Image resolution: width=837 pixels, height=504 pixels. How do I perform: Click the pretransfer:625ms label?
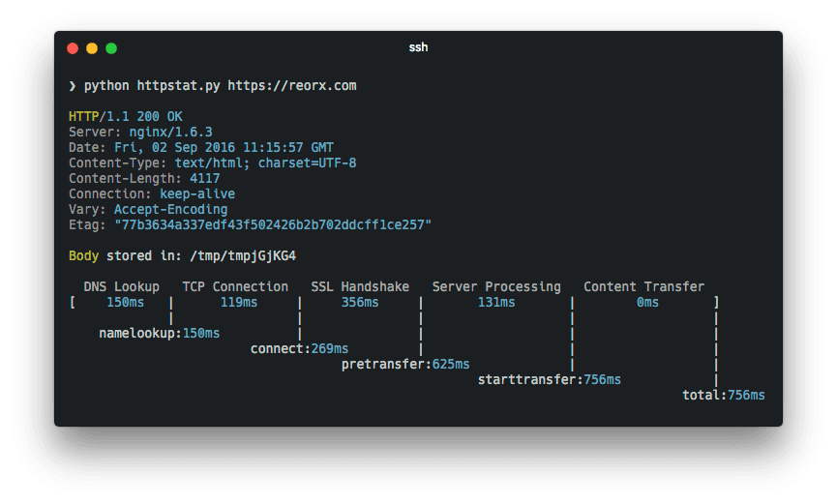tap(405, 364)
